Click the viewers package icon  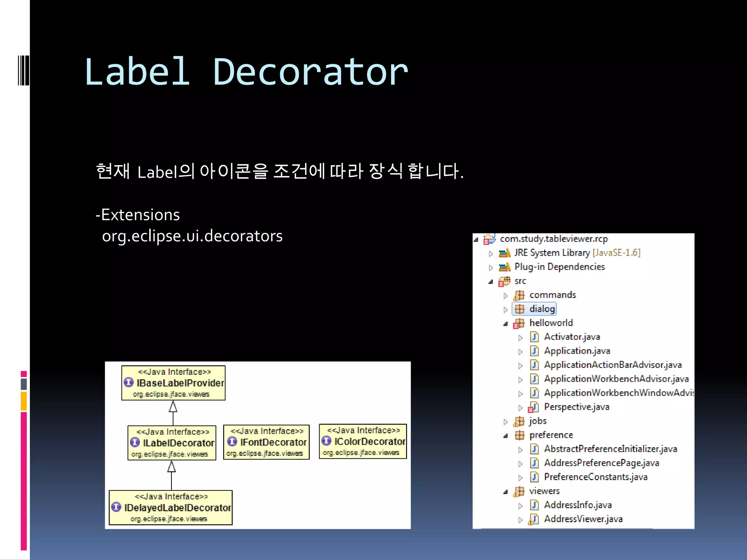point(519,491)
